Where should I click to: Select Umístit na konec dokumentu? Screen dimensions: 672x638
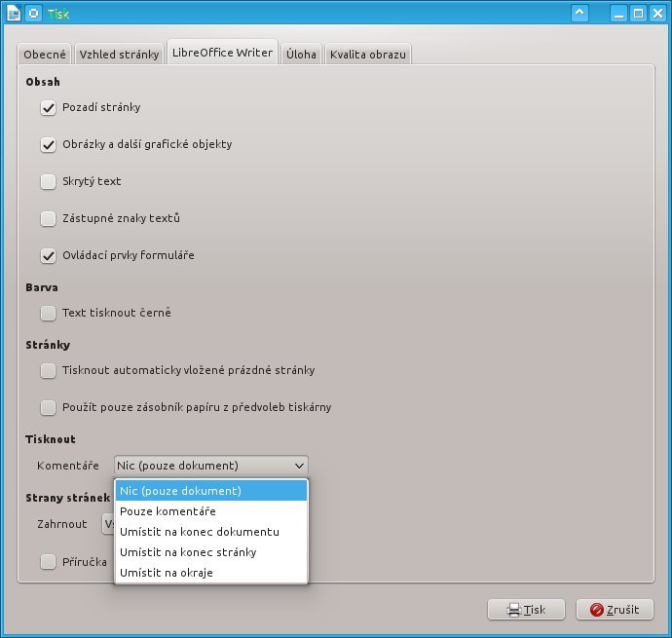pyautogui.click(x=211, y=532)
